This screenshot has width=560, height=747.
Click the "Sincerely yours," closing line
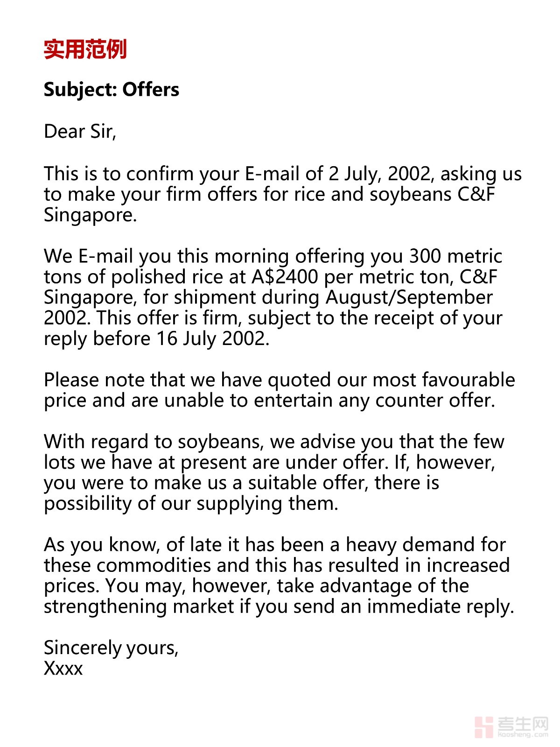pyautogui.click(x=111, y=648)
